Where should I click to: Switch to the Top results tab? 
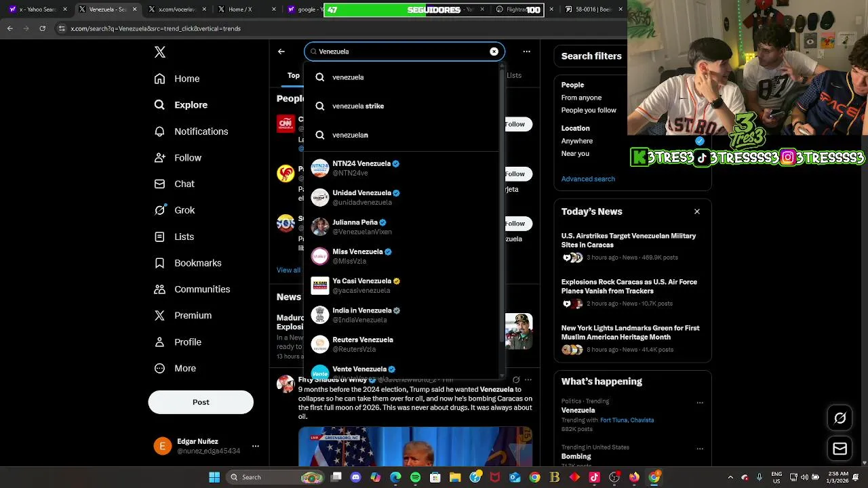point(293,75)
